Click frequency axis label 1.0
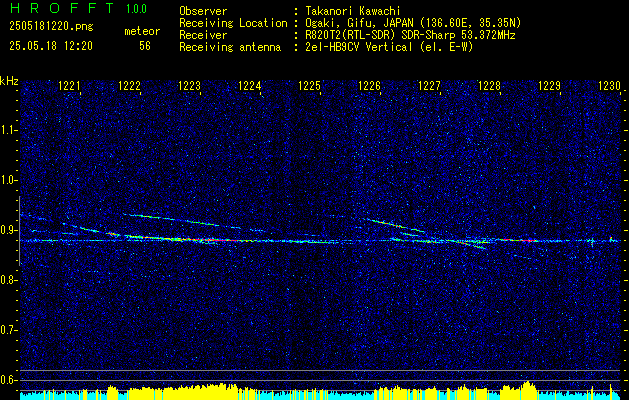This screenshot has height=400, width=629. click(x=8, y=180)
